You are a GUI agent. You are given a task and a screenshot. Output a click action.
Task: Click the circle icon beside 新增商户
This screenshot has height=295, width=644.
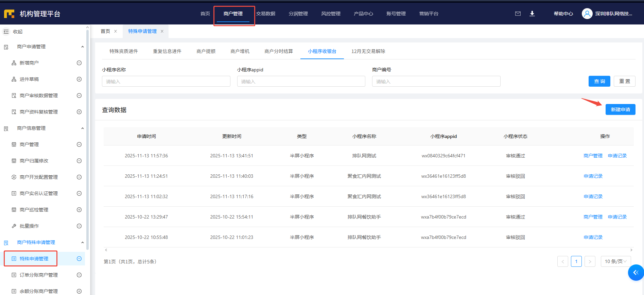[x=79, y=63]
